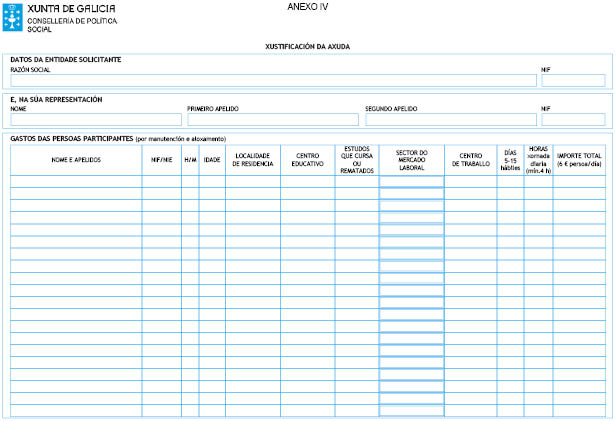Click first row cell under Nome e Apelidos
The width and height of the screenshot is (615, 421).
[x=75, y=182]
